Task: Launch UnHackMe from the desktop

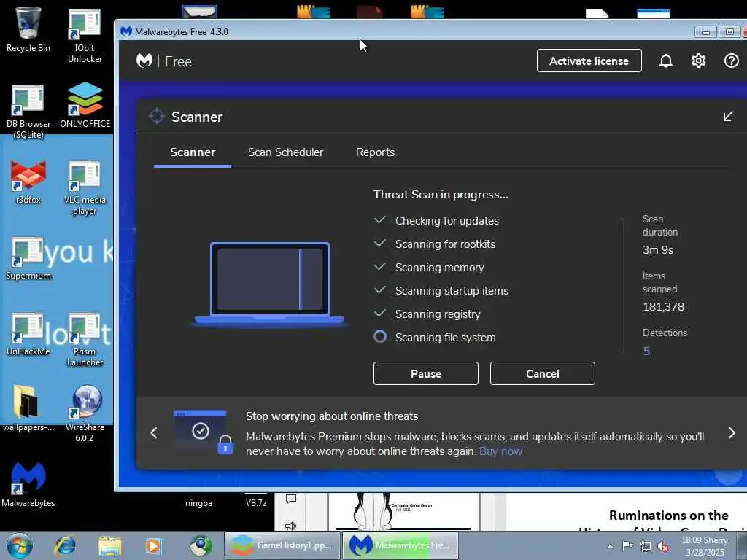Action: click(x=28, y=335)
